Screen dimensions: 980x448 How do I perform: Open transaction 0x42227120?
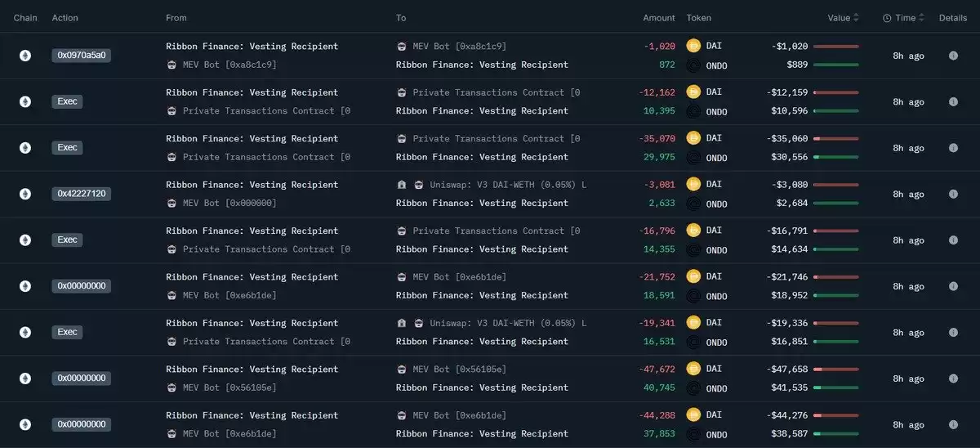click(x=82, y=194)
